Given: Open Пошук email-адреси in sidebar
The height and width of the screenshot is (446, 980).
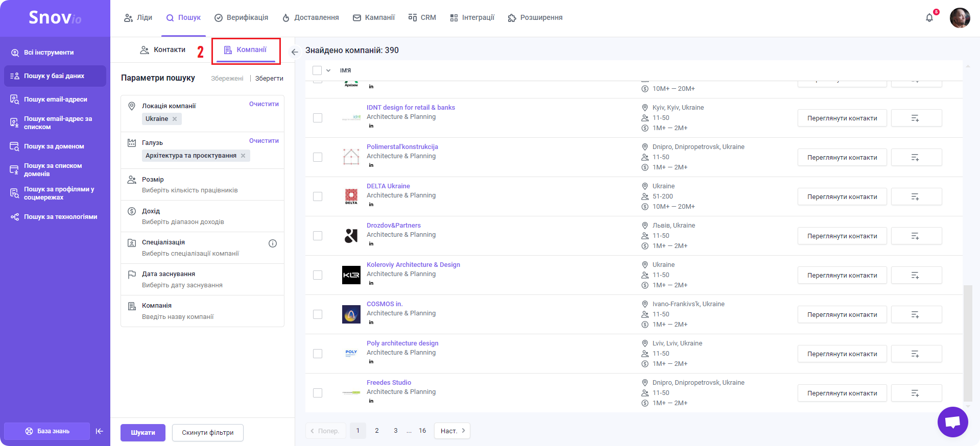Looking at the screenshot, I should coord(55,100).
